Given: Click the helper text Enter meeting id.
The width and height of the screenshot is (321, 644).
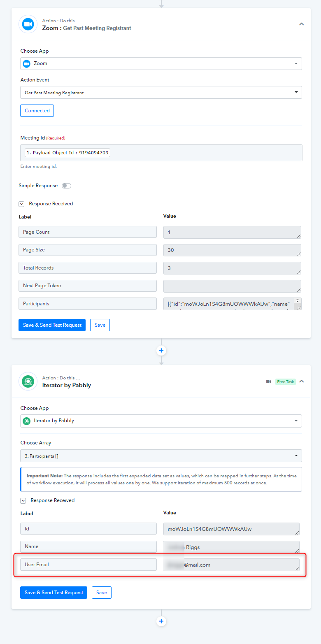Looking at the screenshot, I should (39, 167).
